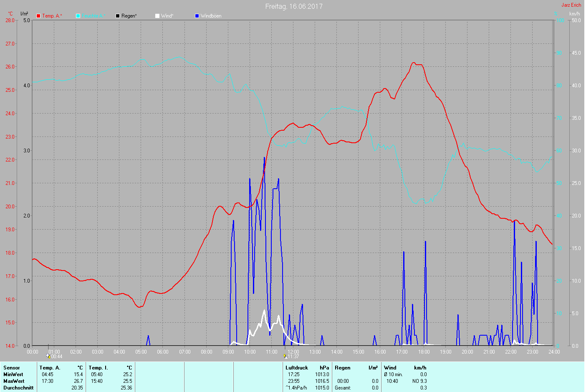This screenshot has height=392, width=586.
Task: Click the Luftdruck column header
Action: pyautogui.click(x=297, y=368)
